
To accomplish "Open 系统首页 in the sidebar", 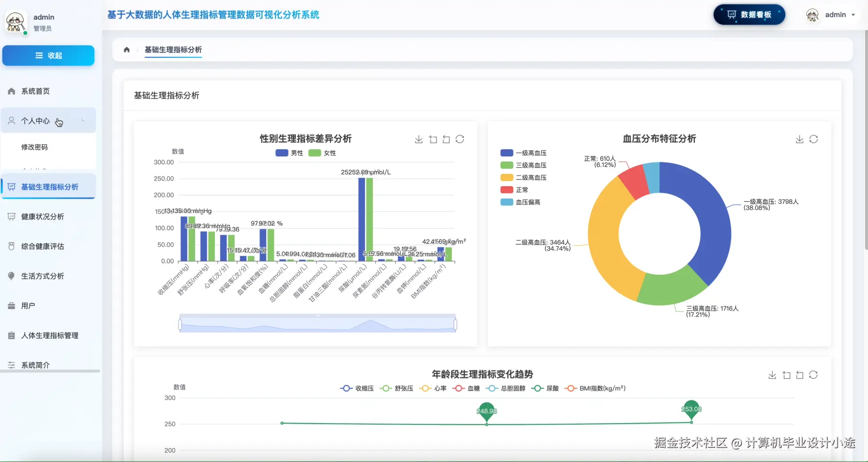I will [x=48, y=91].
